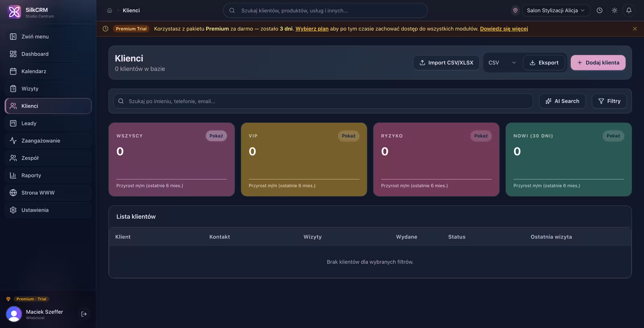The width and height of the screenshot is (644, 328).
Task: Click Import CSV/XLSX button
Action: point(446,62)
